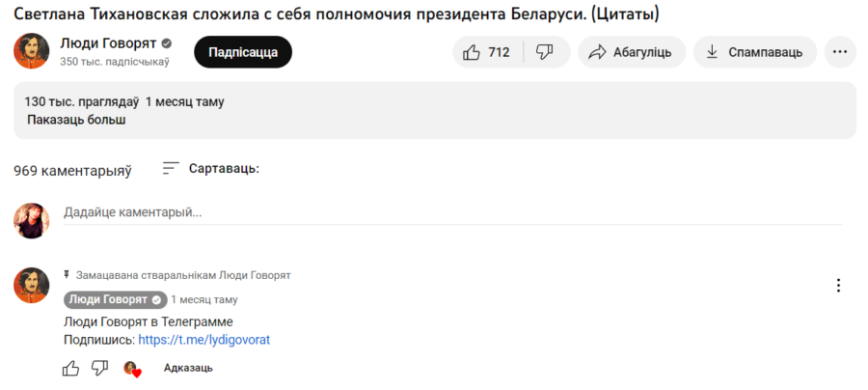Like the video with 712 likes
The image size is (868, 390).
pyautogui.click(x=487, y=52)
